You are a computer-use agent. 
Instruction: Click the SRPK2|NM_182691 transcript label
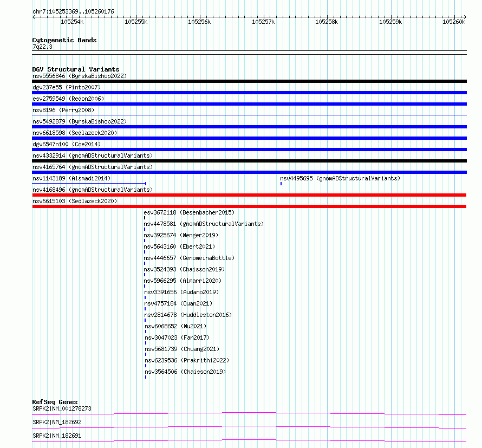57,436
